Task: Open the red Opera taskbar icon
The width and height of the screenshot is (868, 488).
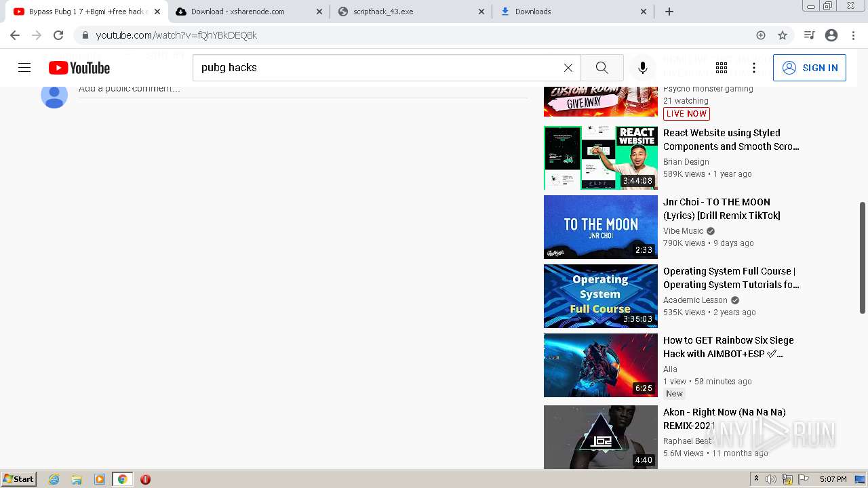Action: coord(145,479)
